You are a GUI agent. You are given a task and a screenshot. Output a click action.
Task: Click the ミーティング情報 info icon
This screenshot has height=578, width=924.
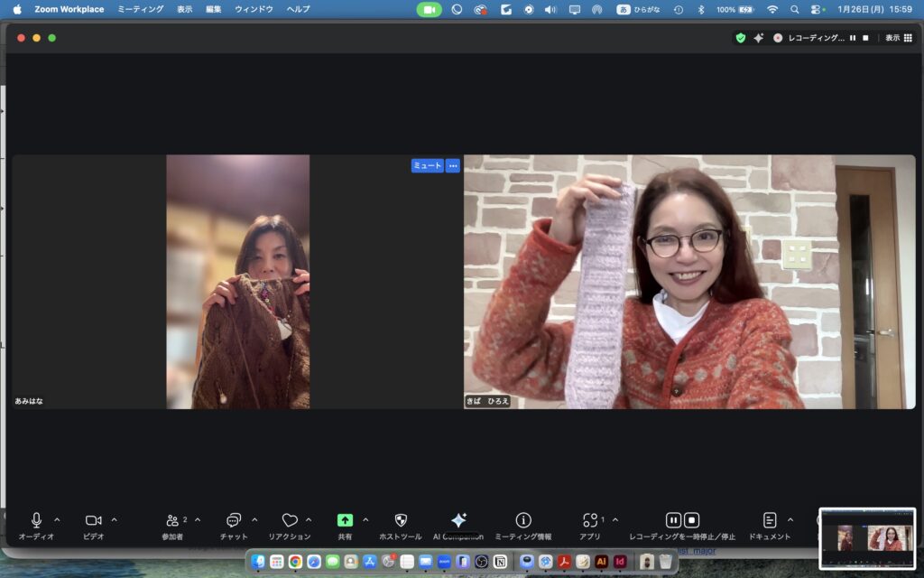click(523, 521)
